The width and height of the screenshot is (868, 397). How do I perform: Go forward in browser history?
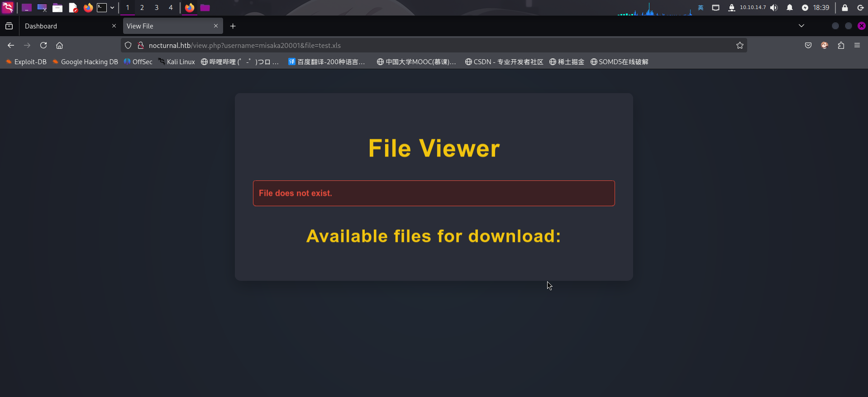(x=27, y=45)
